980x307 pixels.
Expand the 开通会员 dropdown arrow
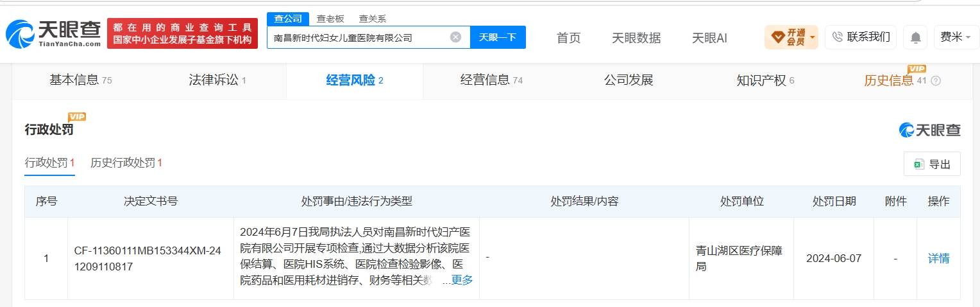point(813,38)
